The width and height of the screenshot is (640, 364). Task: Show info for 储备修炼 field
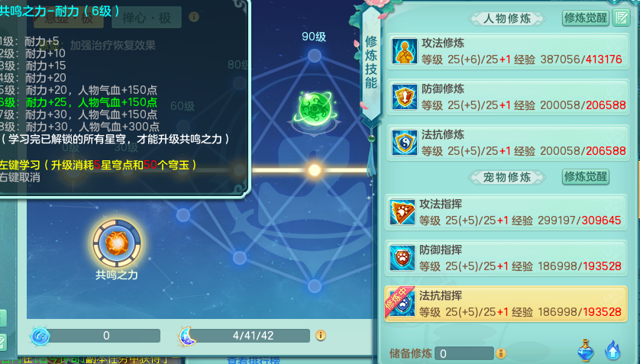click(500, 353)
